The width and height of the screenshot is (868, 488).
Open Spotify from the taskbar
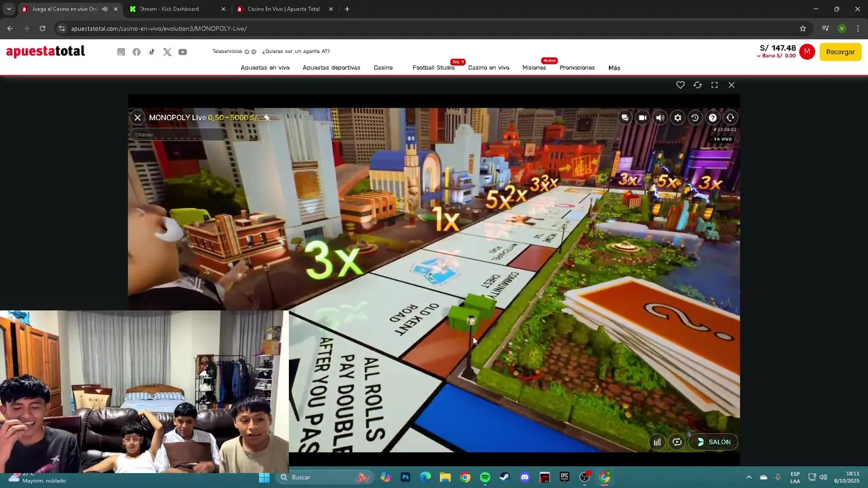pos(485,477)
